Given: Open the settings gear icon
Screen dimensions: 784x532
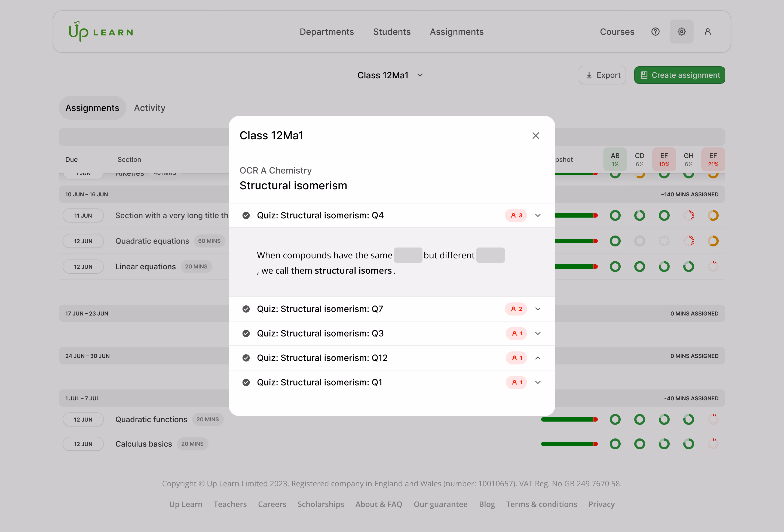Looking at the screenshot, I should tap(681, 32).
